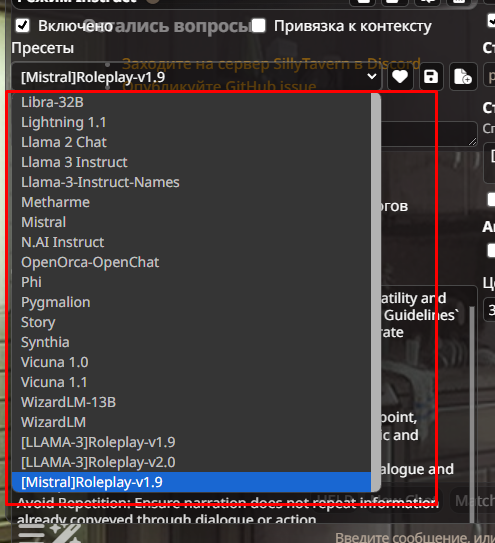
Task: Click the dropdown list scrollbar
Action: pyautogui.click(x=376, y=293)
